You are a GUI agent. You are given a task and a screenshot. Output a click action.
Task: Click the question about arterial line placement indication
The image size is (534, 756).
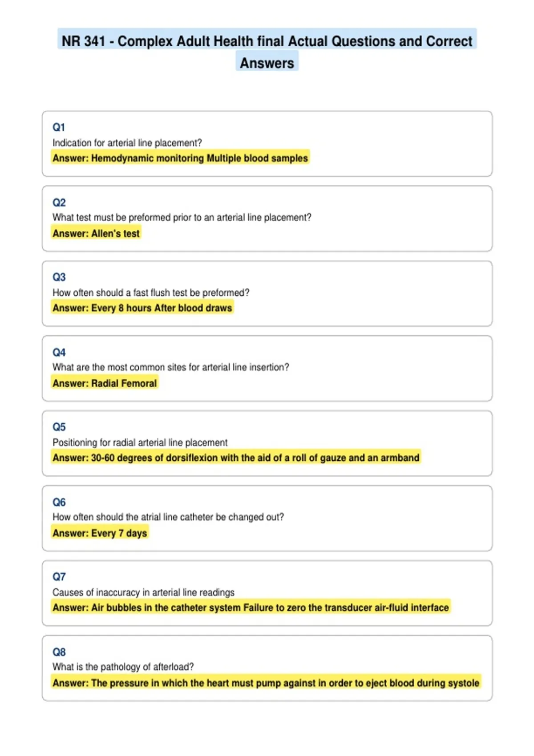pyautogui.click(x=127, y=143)
